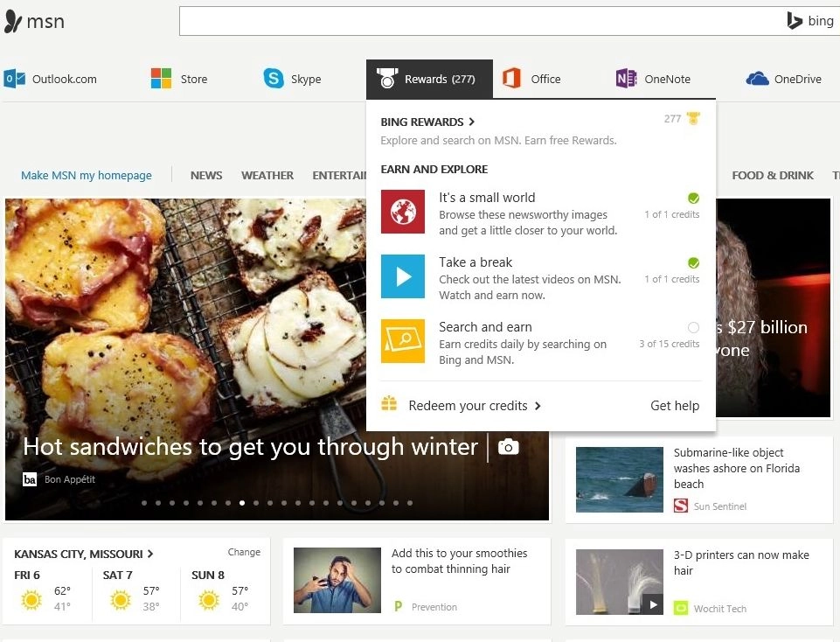Open 'Submarine-like object washes ashore' headline
The height and width of the screenshot is (642, 840).
pyautogui.click(x=737, y=468)
